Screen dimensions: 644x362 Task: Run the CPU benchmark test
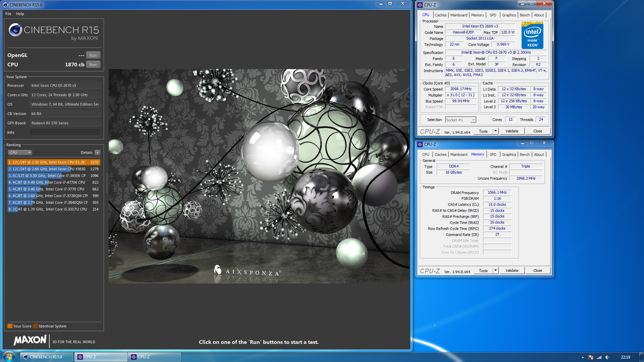point(93,65)
